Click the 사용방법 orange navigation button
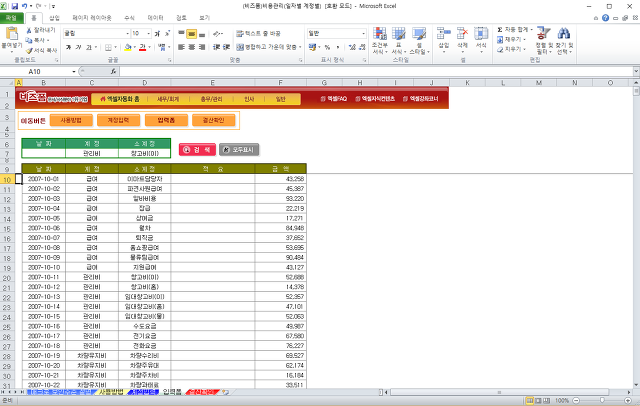The height and width of the screenshot is (406, 640). point(71,120)
